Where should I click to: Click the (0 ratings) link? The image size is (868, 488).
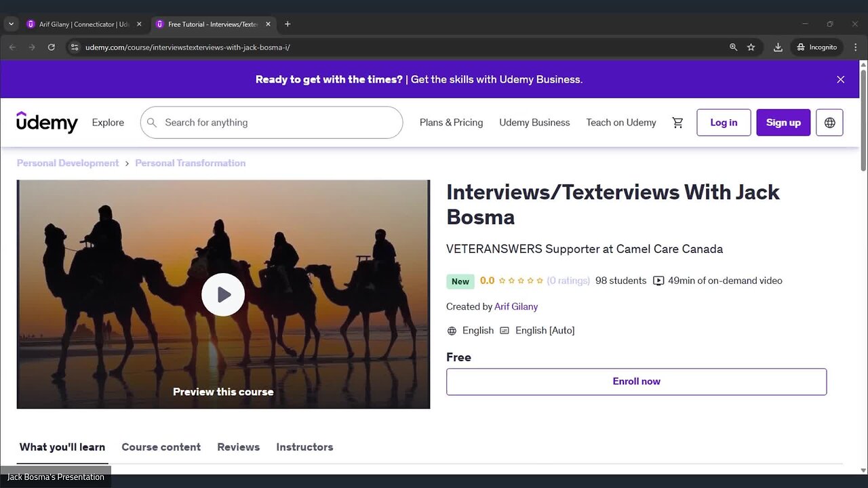tap(568, 281)
